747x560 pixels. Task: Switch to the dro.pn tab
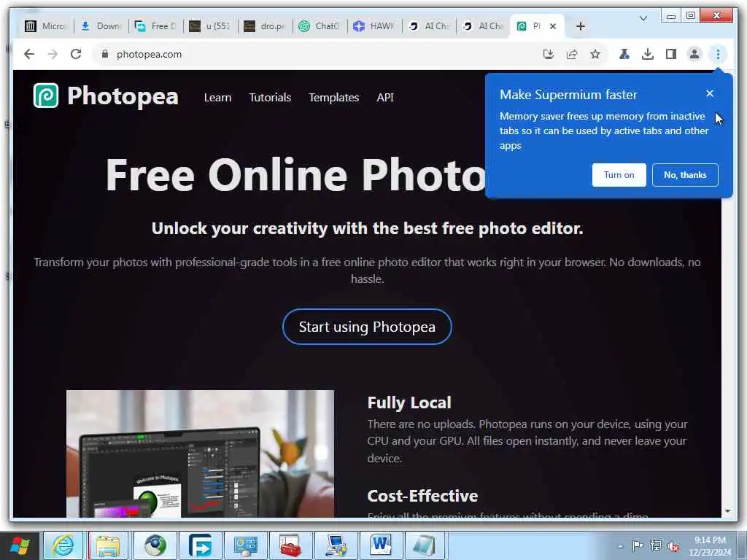(x=265, y=26)
